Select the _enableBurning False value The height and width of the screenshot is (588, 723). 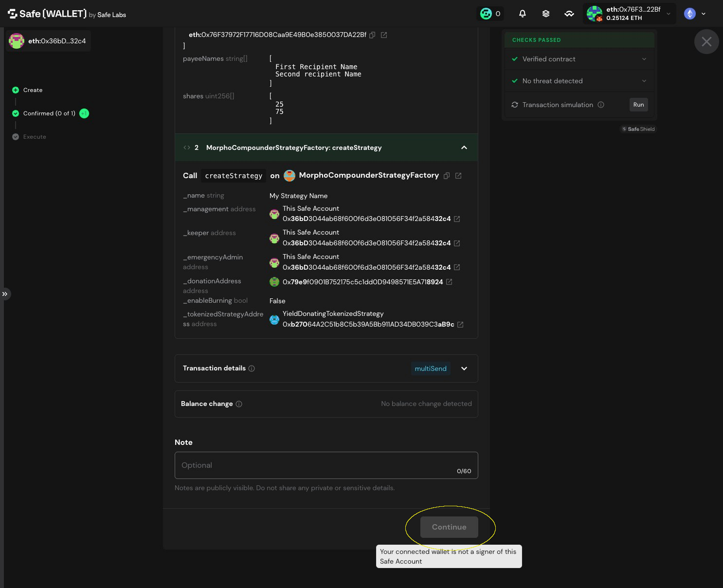coord(277,301)
